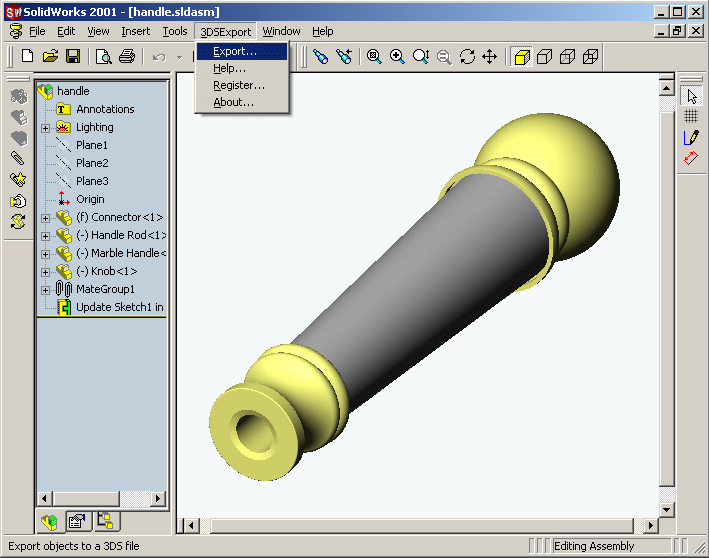Click the feature tree scroll left arrow
Image resolution: width=709 pixels, height=558 pixels.
click(44, 498)
